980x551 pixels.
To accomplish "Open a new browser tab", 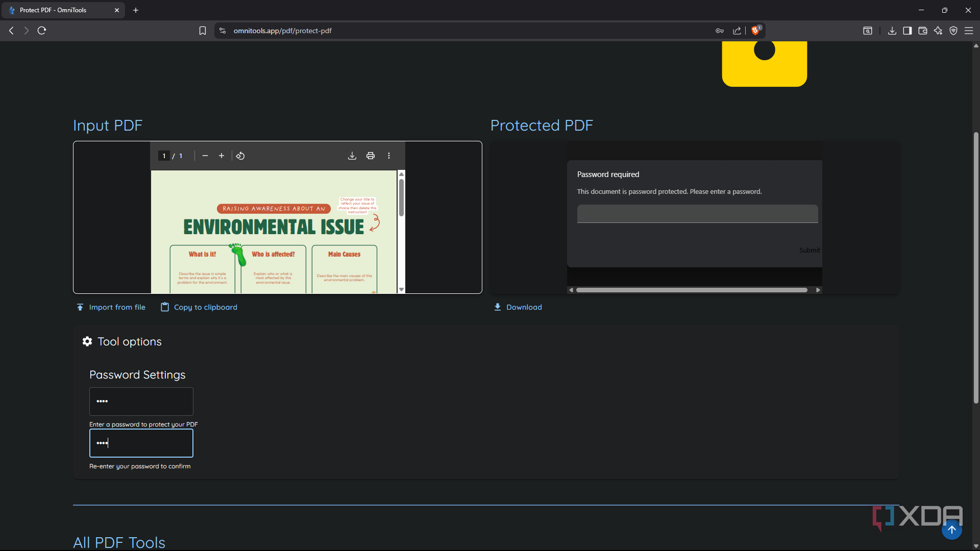I will pos(136,10).
